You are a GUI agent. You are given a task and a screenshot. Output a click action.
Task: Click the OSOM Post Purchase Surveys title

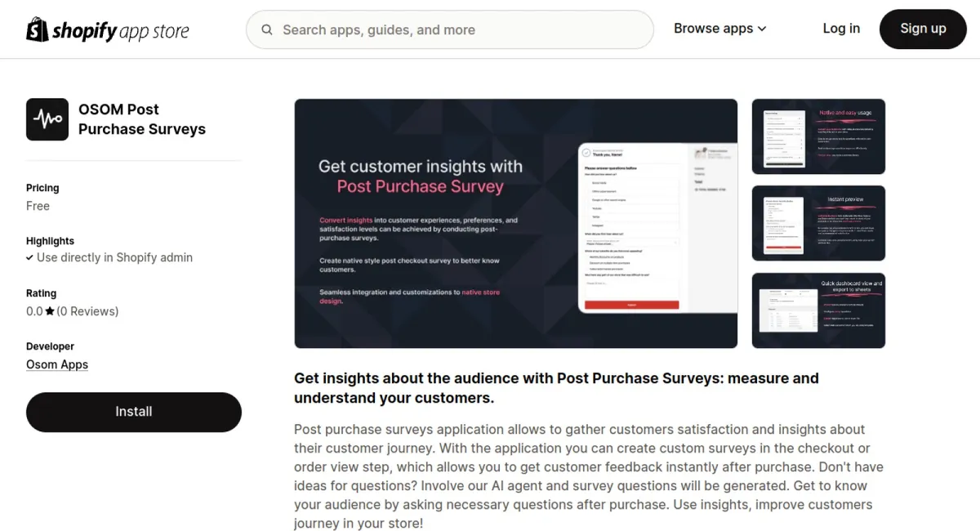pos(142,119)
